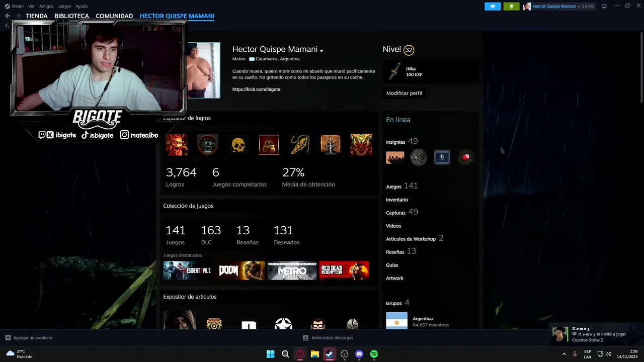This screenshot has width=644, height=362.
Task: Select the dark green circular achievement icon
Action: pyautogui.click(x=207, y=145)
